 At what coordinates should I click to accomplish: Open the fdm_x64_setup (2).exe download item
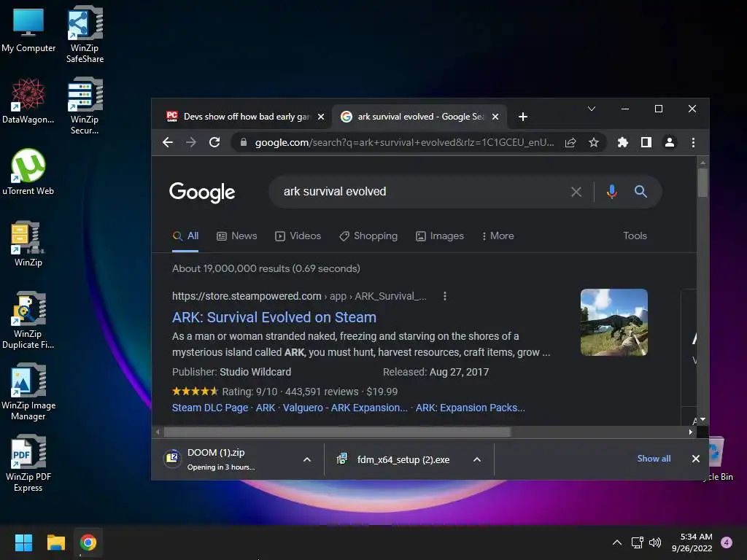395,459
